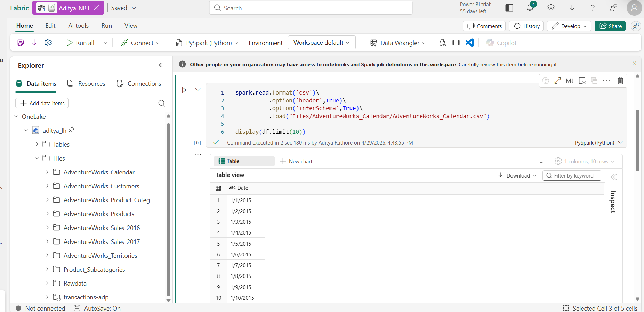Open the History button
Viewport: 644px width, 312px height.
click(x=526, y=26)
